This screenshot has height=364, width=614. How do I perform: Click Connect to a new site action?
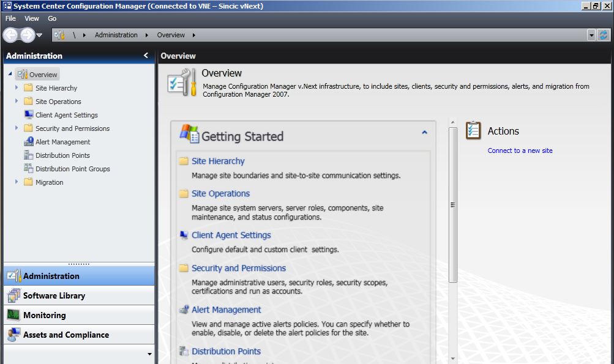tap(520, 150)
